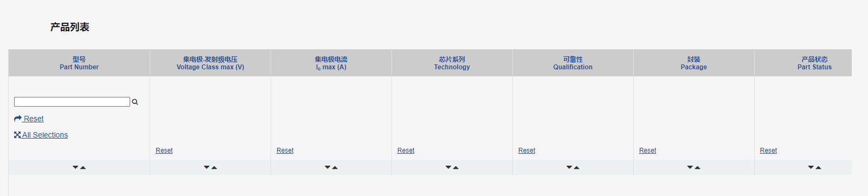
Task: Reset the Technology column filter
Action: pyautogui.click(x=406, y=151)
